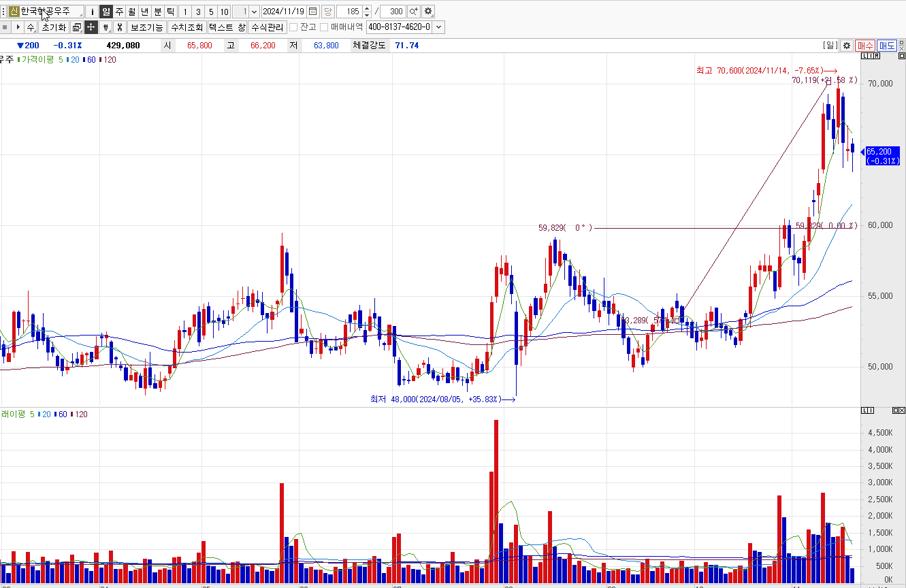Screen dimensions: 906x588
Task: Expand the account number dropdown
Action: [438, 27]
